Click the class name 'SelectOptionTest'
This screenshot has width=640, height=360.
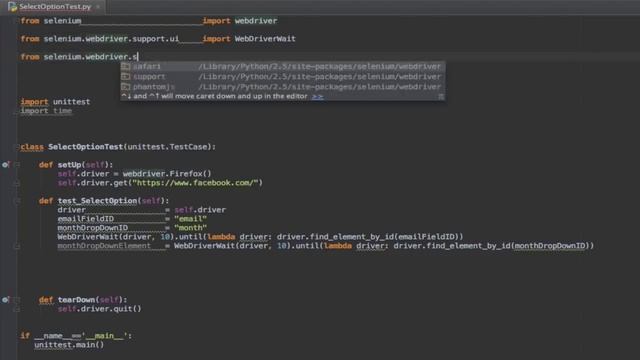(x=85, y=147)
